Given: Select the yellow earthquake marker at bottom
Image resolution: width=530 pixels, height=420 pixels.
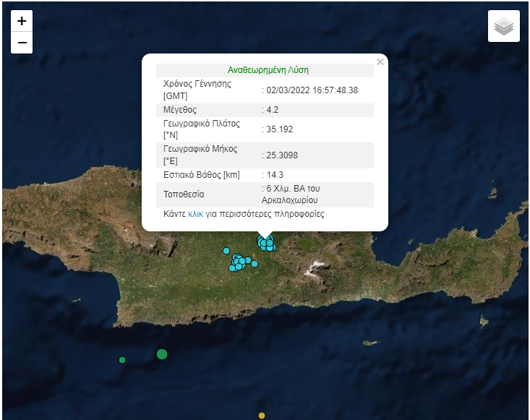Looking at the screenshot, I should tap(262, 416).
